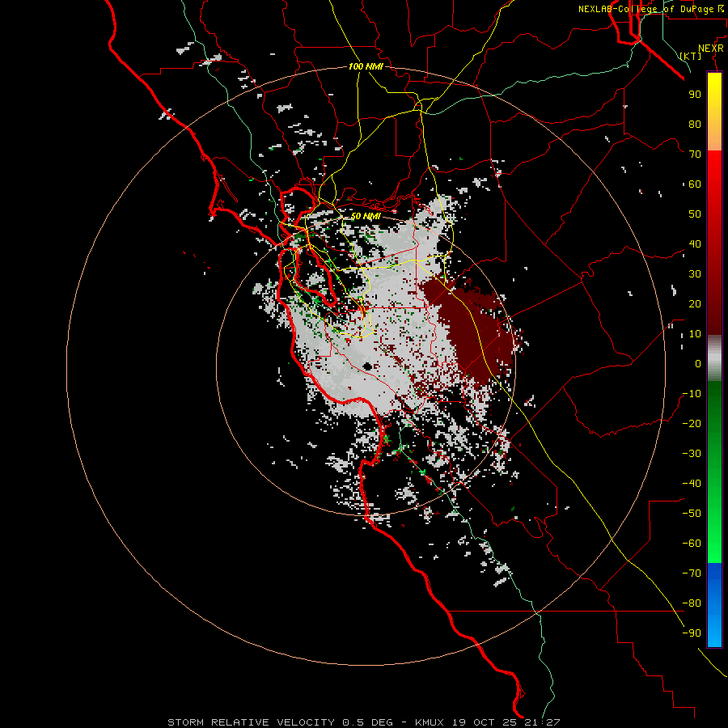Viewport: 728px width, 728px height.
Task: Click the gray zero-velocity color bar segment
Action: (x=714, y=358)
